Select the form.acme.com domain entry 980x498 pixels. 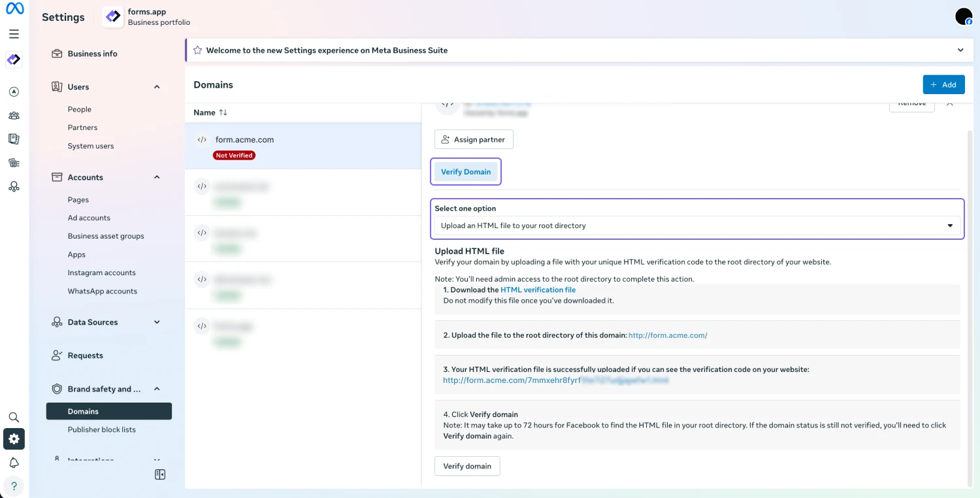pos(244,139)
